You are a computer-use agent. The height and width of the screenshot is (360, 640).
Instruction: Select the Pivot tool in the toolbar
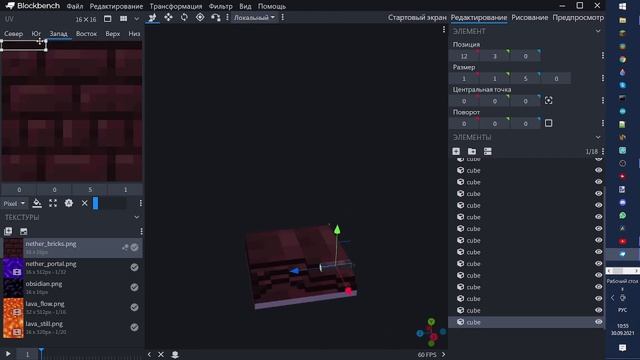tap(200, 18)
